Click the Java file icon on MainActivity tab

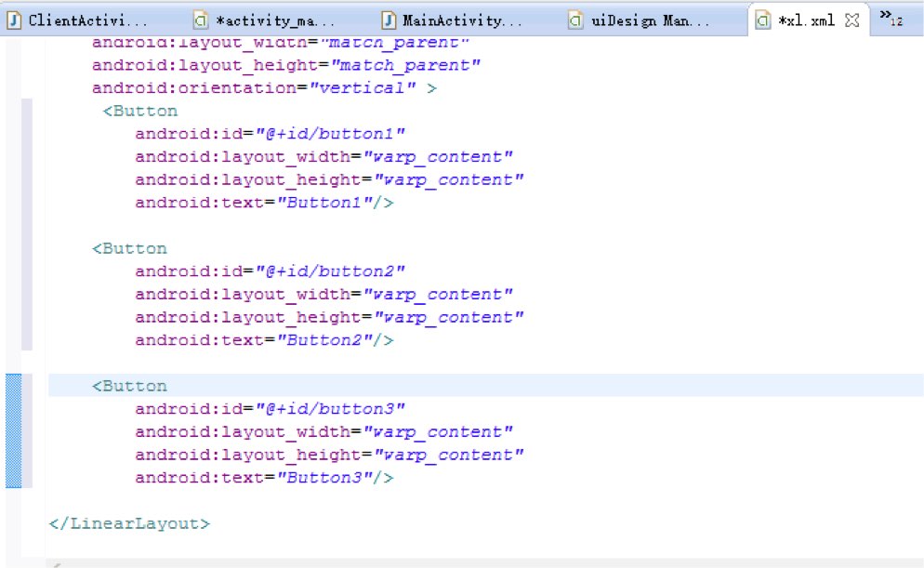coord(389,20)
